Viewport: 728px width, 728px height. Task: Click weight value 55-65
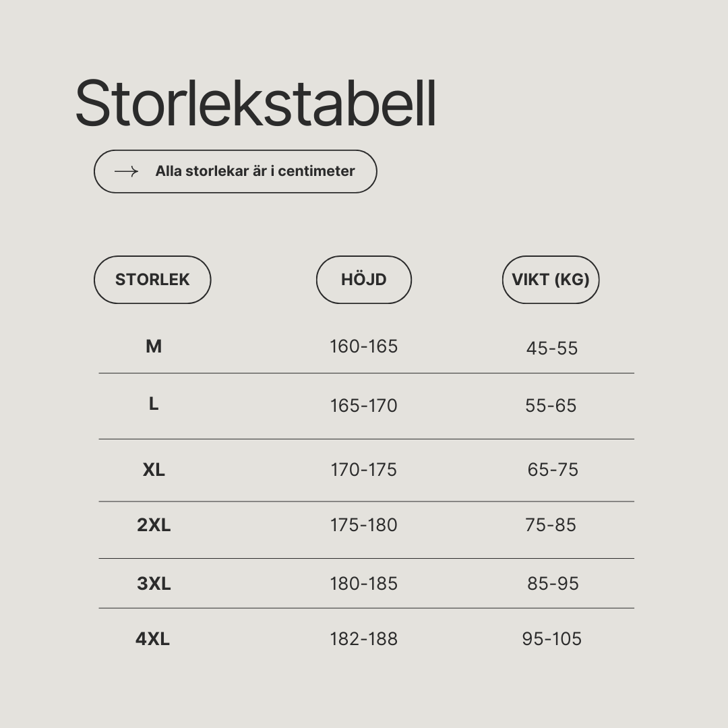(x=551, y=406)
